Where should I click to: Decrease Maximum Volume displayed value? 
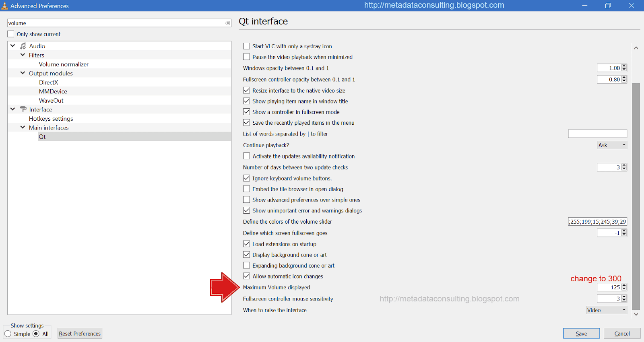pyautogui.click(x=624, y=289)
